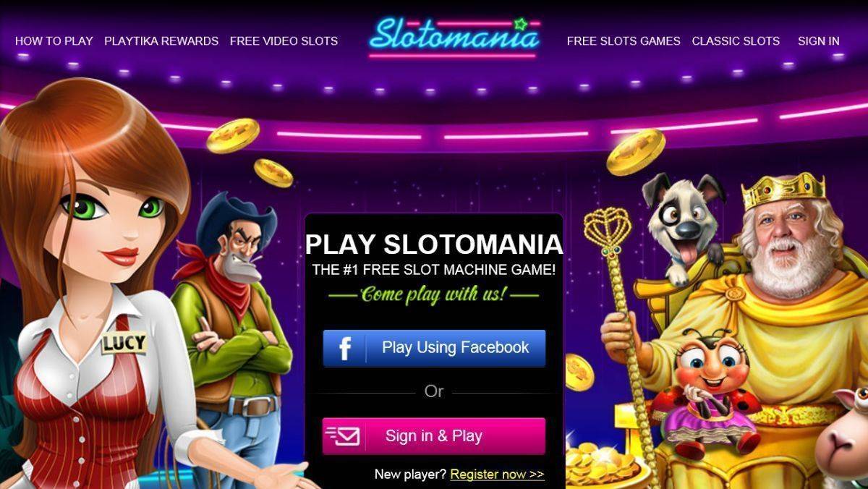Click the envelope icon on pink button
This screenshot has height=489, width=868.
[343, 436]
